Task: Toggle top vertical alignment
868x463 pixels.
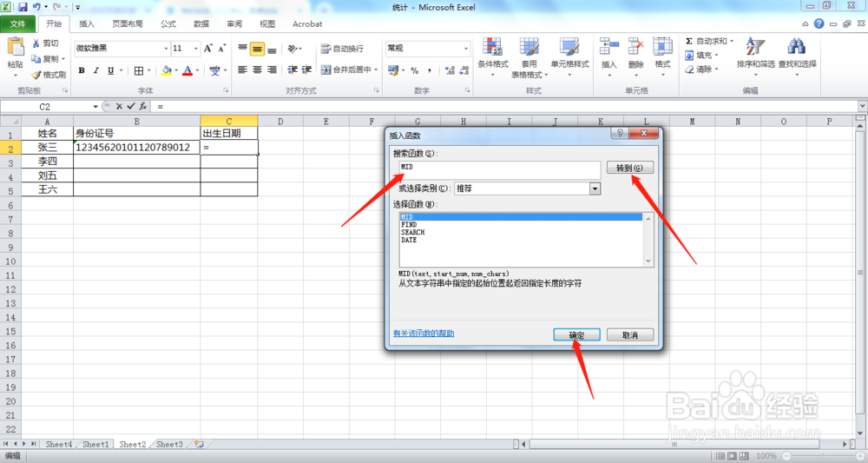Action: (242, 49)
